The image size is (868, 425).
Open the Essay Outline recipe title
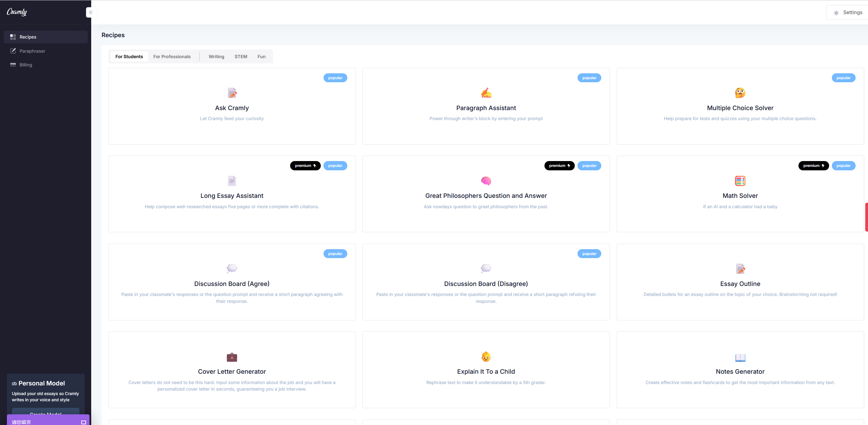pyautogui.click(x=740, y=284)
